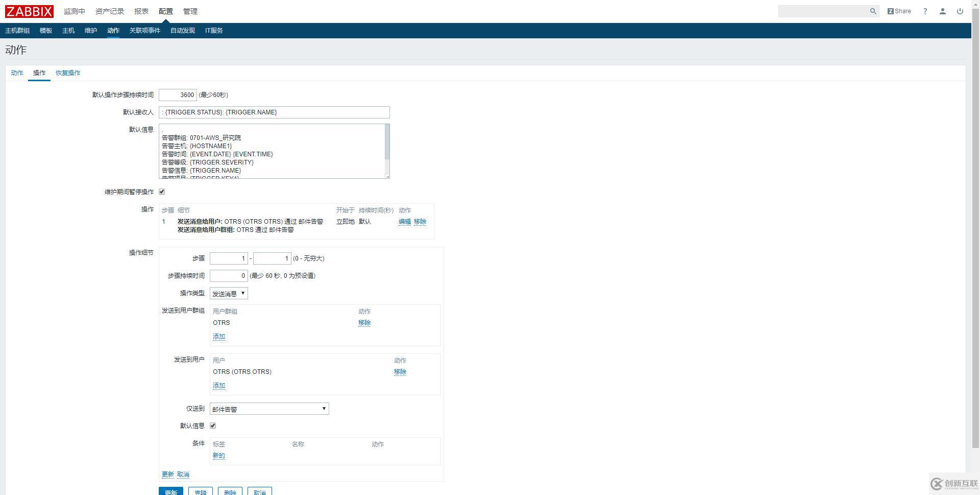Click the 告警群组: 0701-AWS_研究院 line

click(x=201, y=138)
